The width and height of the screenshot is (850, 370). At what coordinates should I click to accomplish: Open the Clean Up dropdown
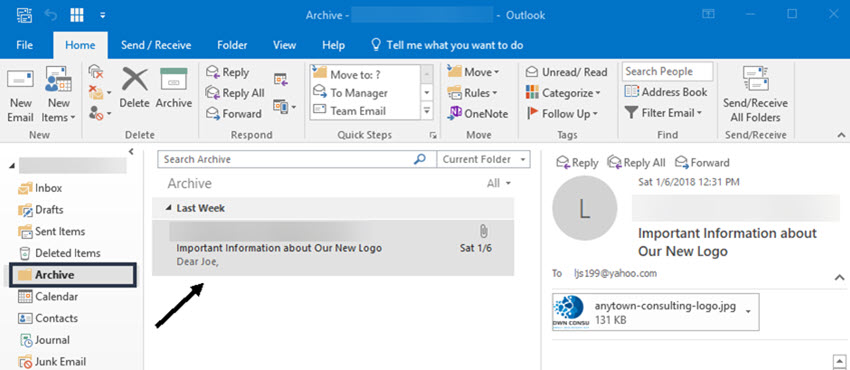click(x=100, y=93)
